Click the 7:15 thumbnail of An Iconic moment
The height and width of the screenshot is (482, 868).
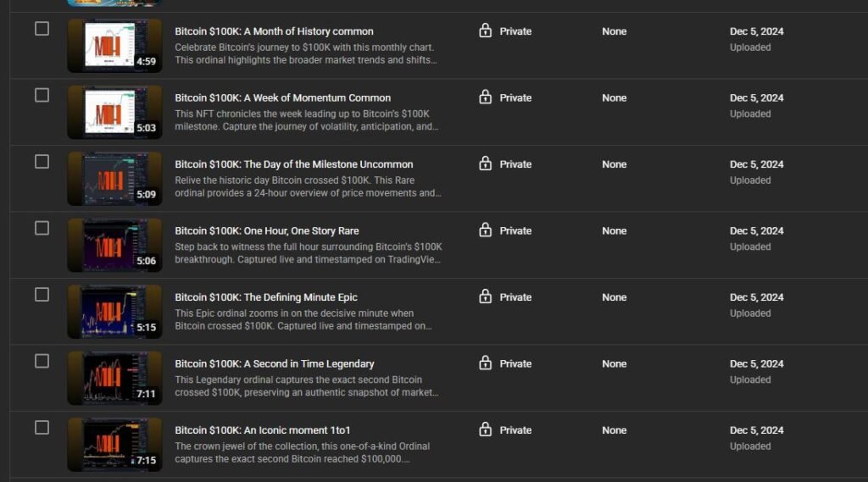(x=114, y=445)
